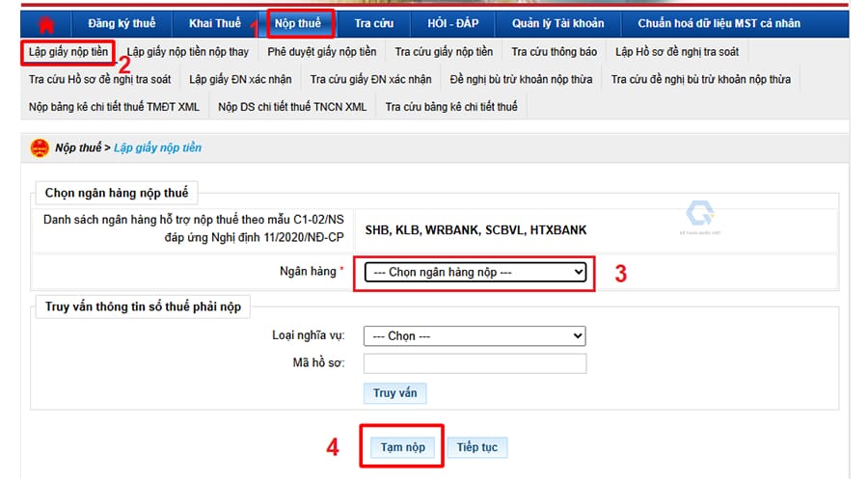Open the HỎI - ĐÁP menu
Image resolution: width=868 pixels, height=479 pixels.
point(453,23)
